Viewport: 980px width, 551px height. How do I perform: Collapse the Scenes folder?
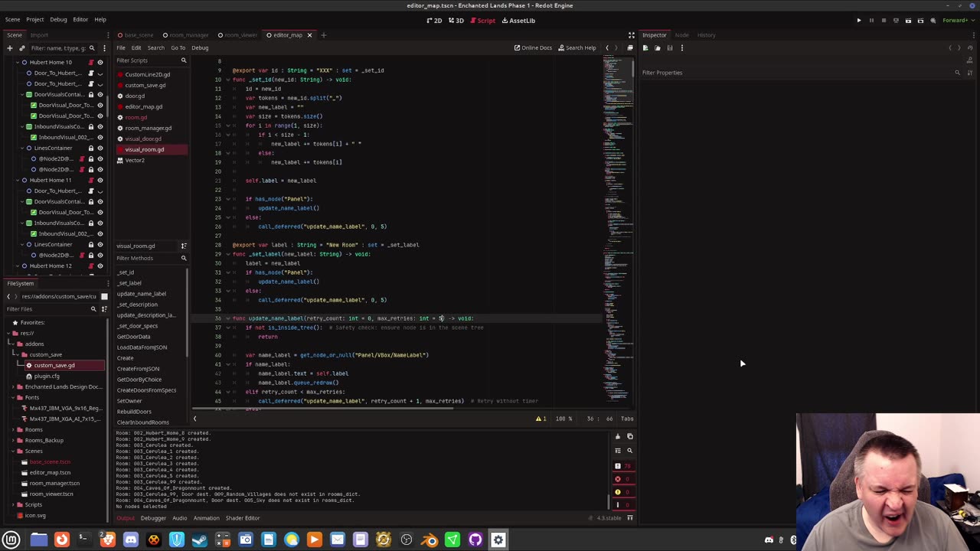point(14,451)
